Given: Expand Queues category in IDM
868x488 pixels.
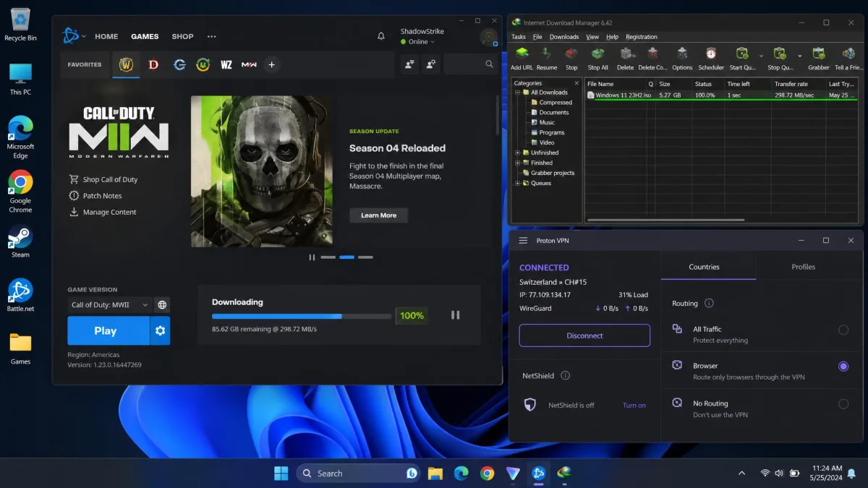Looking at the screenshot, I should click(517, 183).
